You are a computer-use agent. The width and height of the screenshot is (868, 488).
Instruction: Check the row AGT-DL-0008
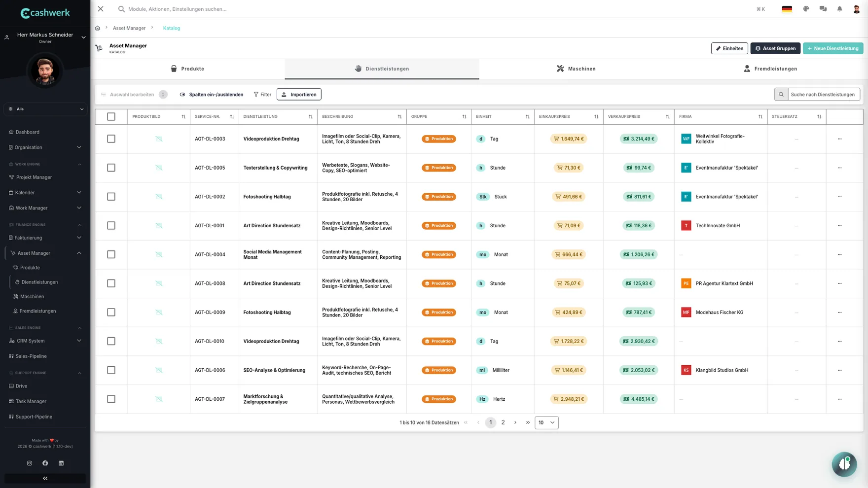[111, 283]
